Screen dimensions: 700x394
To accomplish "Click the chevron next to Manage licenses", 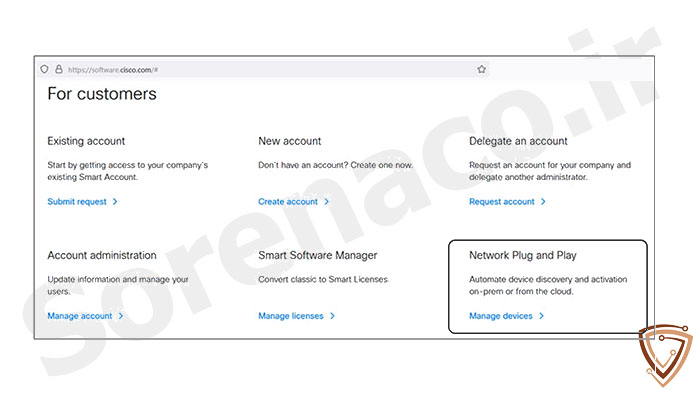I will coord(332,316).
